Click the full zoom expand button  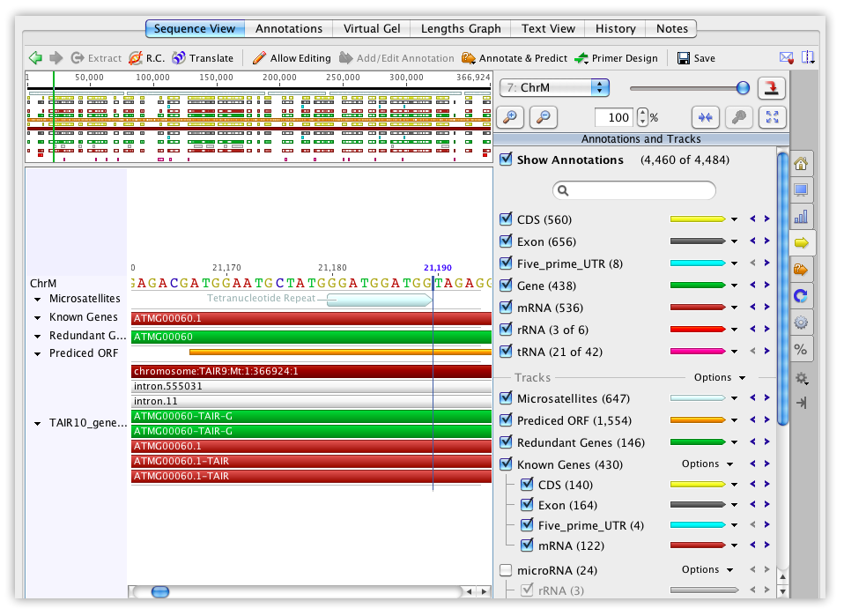coord(773,117)
